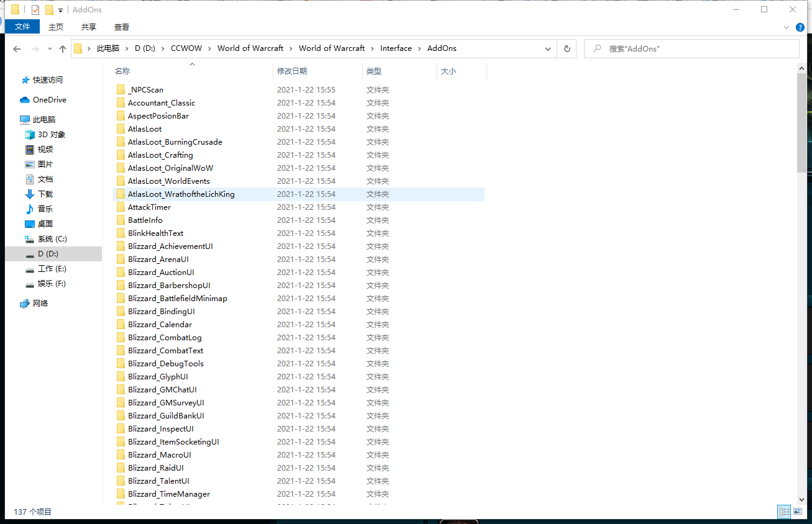This screenshot has height=524, width=812.
Task: Switch to large icons view layout
Action: coord(797,512)
